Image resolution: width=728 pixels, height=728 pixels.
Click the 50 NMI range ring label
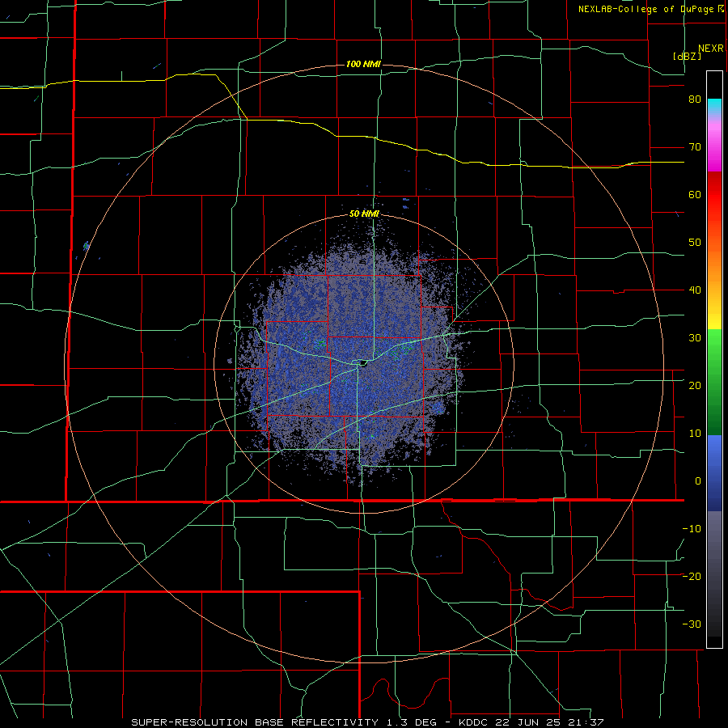tap(364, 214)
